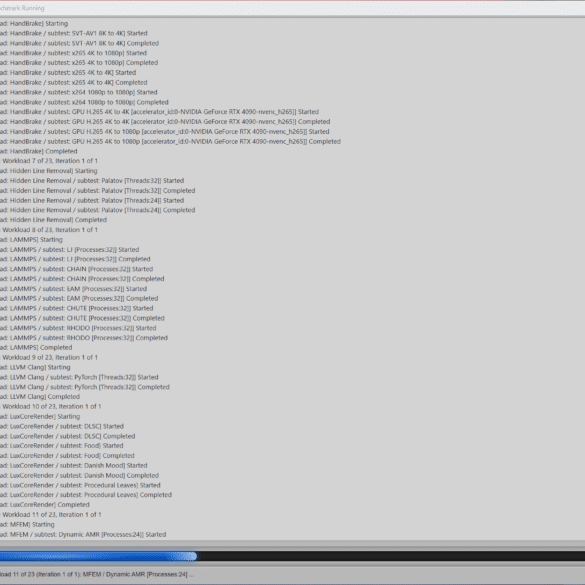Viewport: 585px width, 585px height.
Task: Select the 'GPU H.265 4K to 4K' Started line
Action: point(159,112)
